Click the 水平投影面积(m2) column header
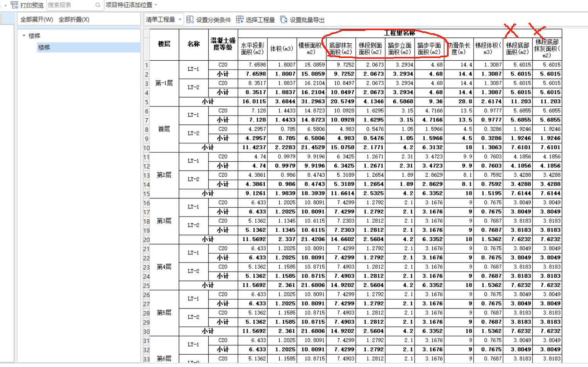Image resolution: width=588 pixels, height=367 pixels. coord(253,49)
